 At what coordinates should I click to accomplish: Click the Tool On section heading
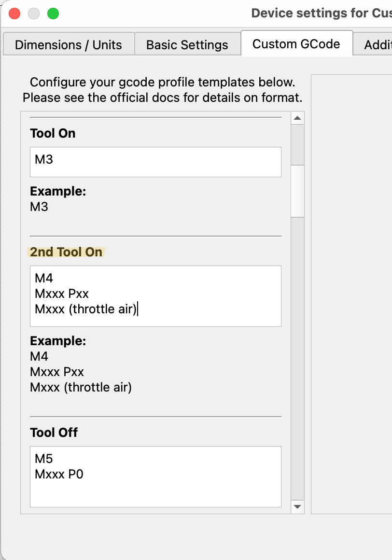53,133
